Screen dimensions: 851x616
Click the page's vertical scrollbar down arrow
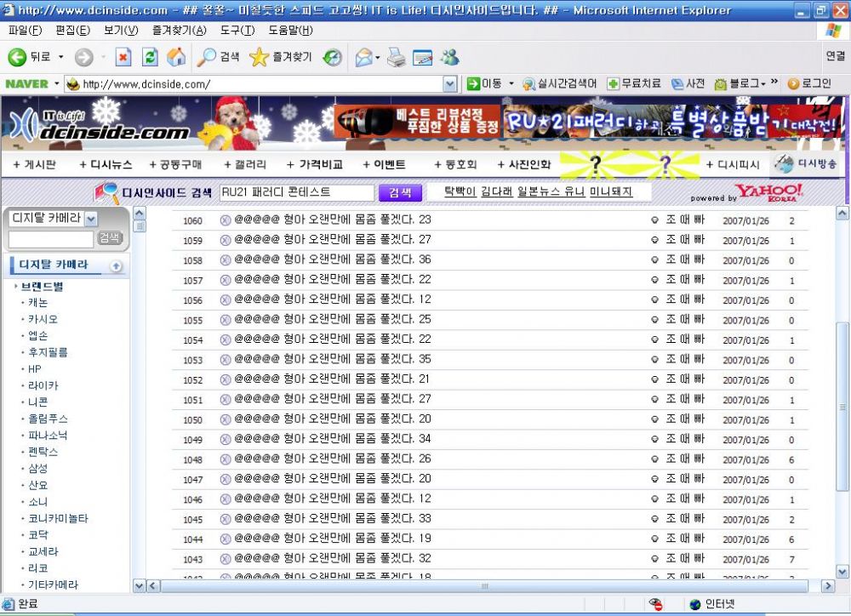point(842,572)
